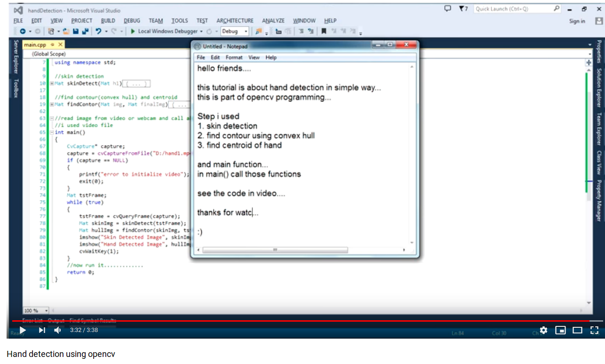Image resolution: width=605 pixels, height=364 pixels.
Task: Click the 'thanks for watc...' line in Notepad
Action: point(228,213)
